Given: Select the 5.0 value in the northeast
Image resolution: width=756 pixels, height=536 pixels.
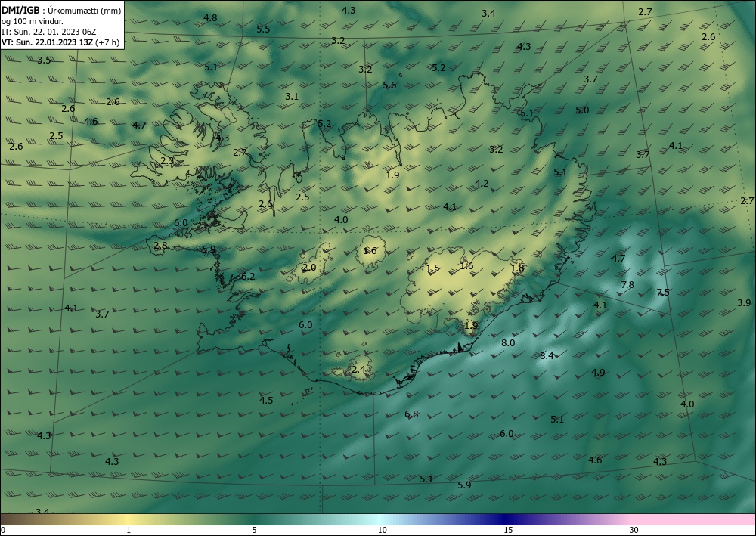Looking at the screenshot, I should [x=582, y=110].
